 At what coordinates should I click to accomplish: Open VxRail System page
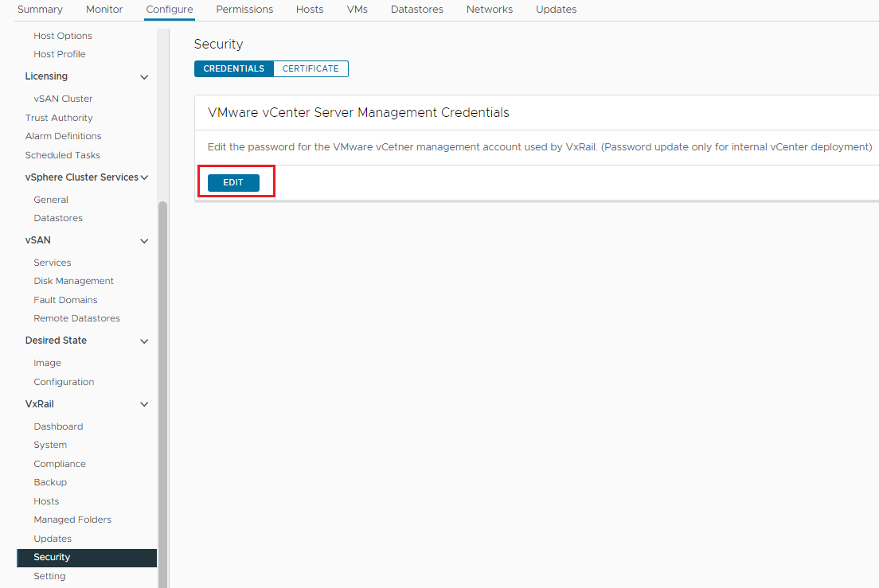pyautogui.click(x=50, y=446)
